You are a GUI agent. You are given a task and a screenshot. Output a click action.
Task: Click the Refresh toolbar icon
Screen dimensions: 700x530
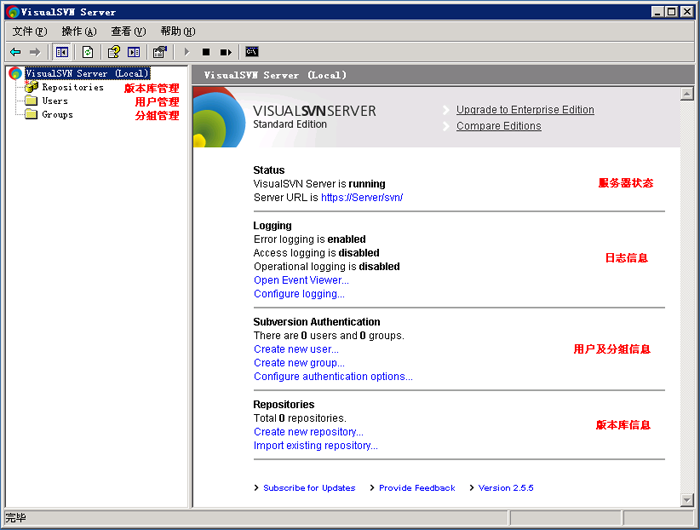[88, 52]
